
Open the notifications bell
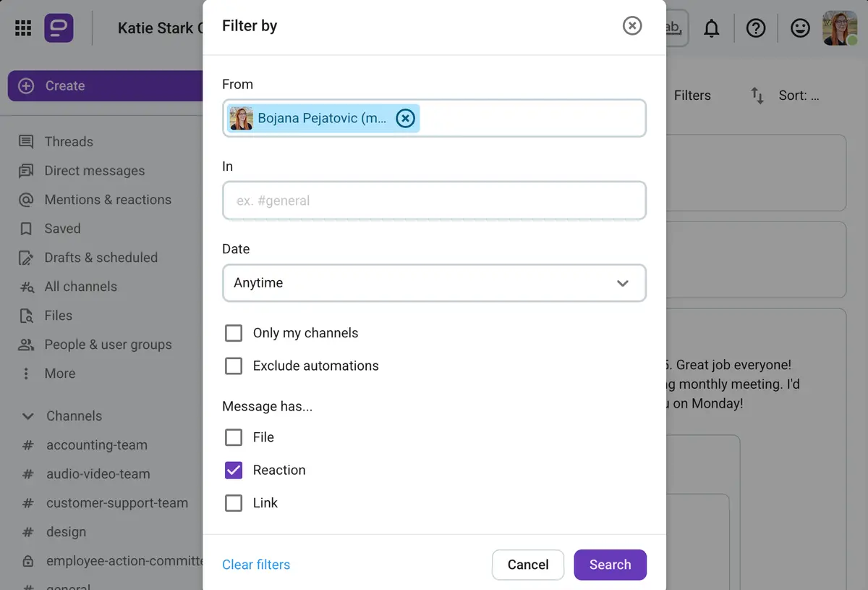pos(711,28)
